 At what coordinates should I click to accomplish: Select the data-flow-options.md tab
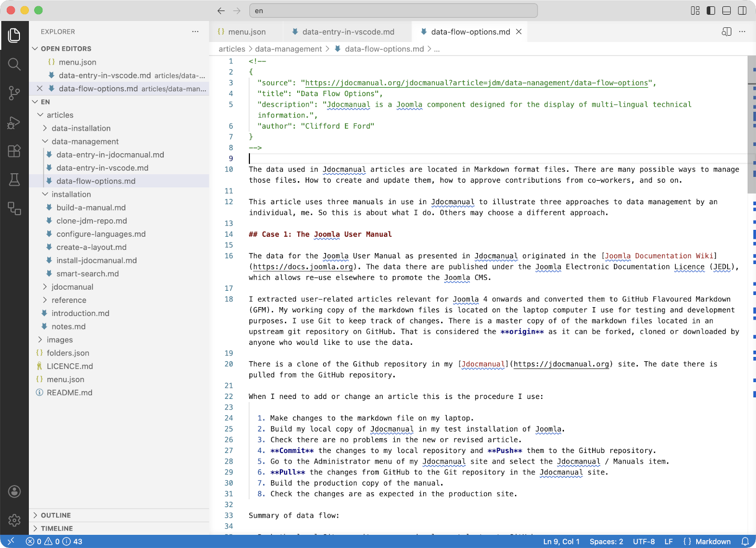click(x=470, y=31)
